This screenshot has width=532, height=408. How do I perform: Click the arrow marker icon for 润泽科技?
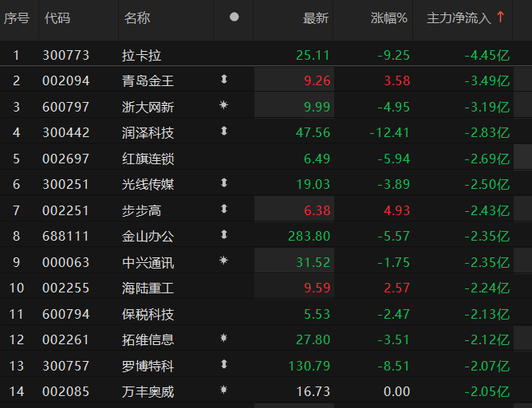224,131
